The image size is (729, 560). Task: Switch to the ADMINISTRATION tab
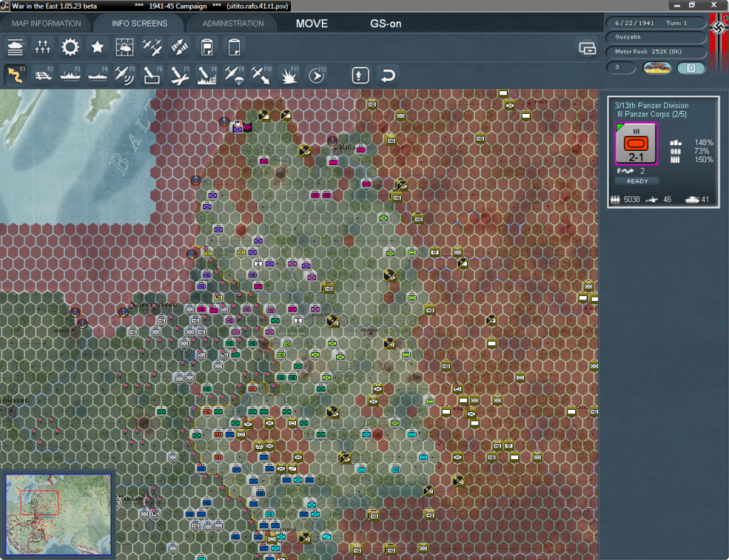click(x=233, y=23)
